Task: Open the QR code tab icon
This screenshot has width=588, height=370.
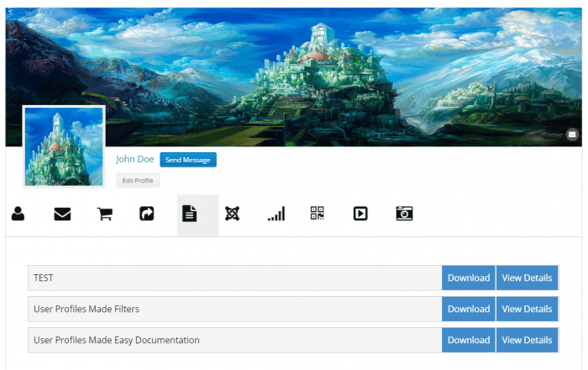Action: click(318, 213)
